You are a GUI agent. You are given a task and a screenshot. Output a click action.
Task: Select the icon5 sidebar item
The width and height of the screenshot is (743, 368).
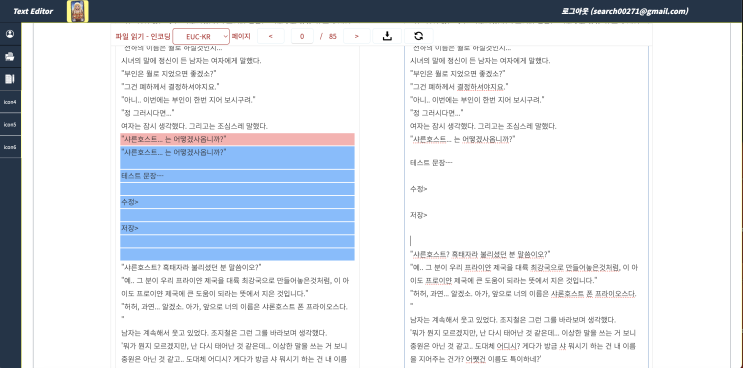coord(10,125)
